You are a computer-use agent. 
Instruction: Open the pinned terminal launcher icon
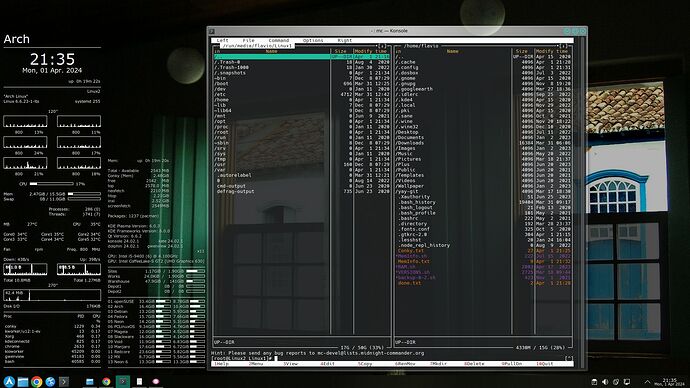click(64, 381)
